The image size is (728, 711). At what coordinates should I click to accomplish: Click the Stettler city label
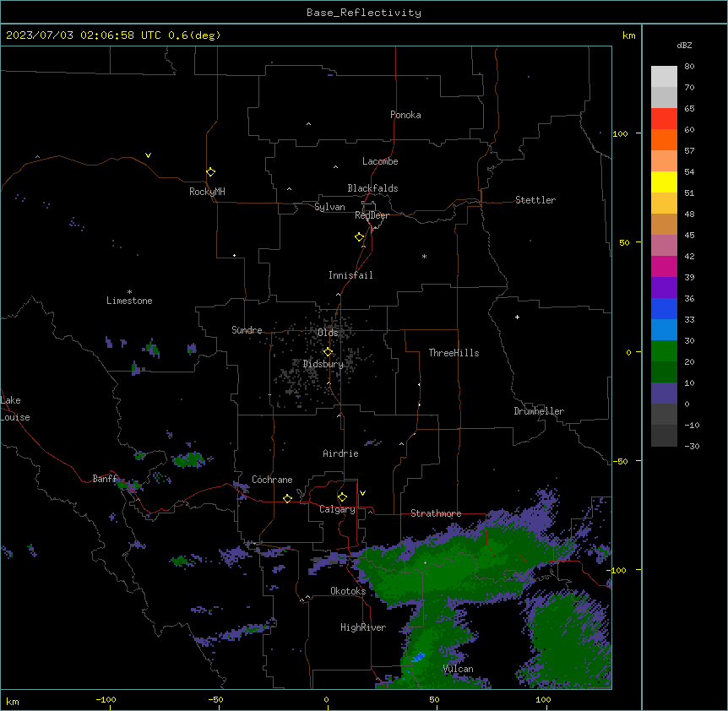click(x=535, y=200)
